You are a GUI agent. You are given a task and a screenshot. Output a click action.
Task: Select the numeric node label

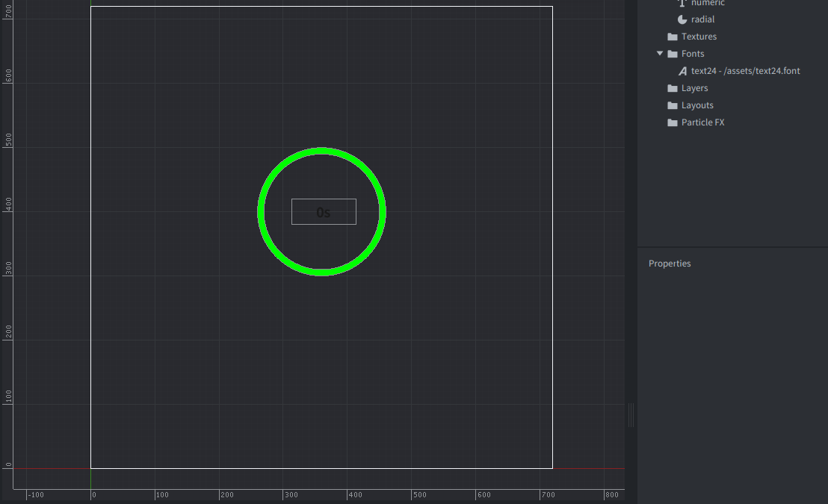[x=708, y=3]
